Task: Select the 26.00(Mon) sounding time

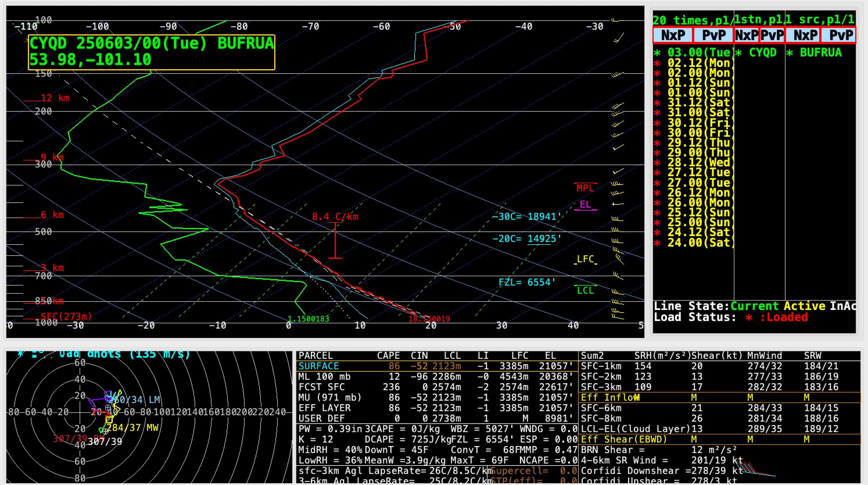Action: coord(693,202)
